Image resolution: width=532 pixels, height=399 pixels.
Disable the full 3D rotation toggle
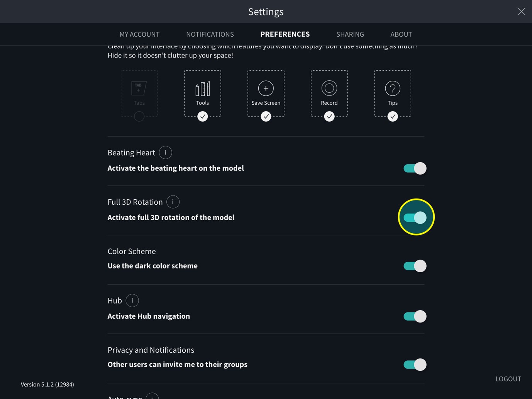(415, 217)
